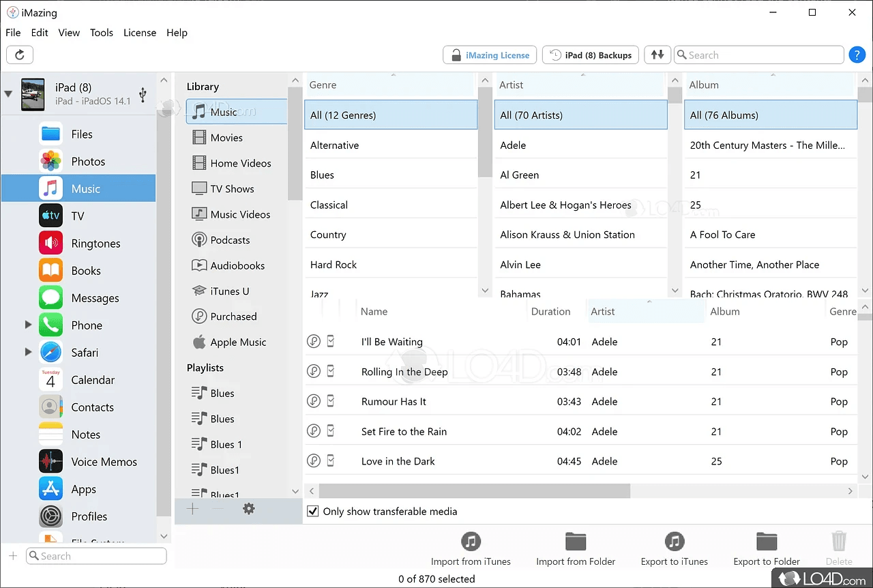This screenshot has width=873, height=588.
Task: Sort by the Genre column header
Action: point(390,85)
